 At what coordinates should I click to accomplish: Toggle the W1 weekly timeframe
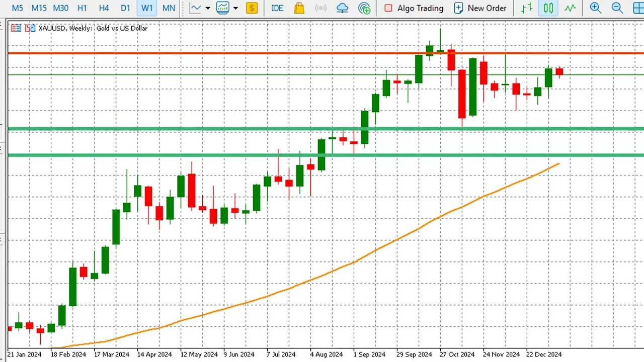146,8
